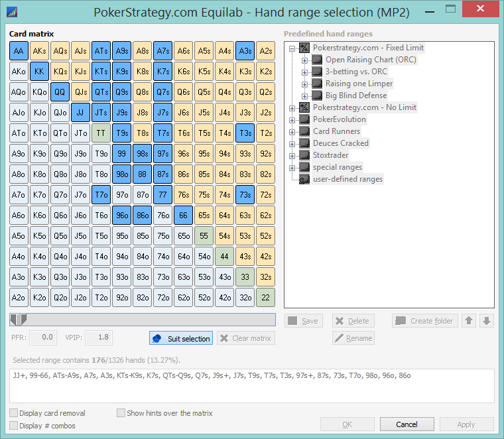Screen dimensions: 504x439
Task: Expand the Stoxtrader node
Action: click(292, 156)
